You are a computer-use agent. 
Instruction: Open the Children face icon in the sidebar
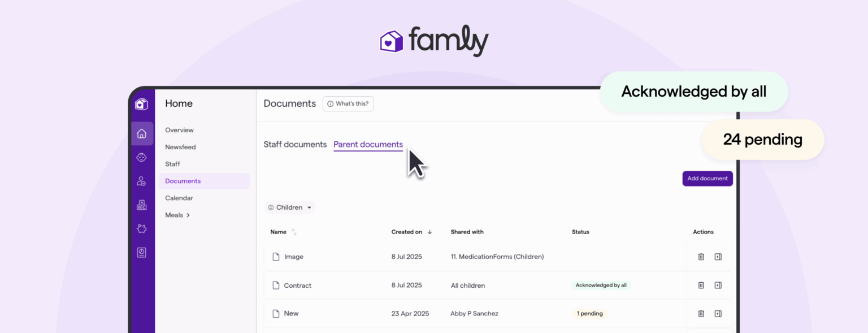tap(142, 158)
